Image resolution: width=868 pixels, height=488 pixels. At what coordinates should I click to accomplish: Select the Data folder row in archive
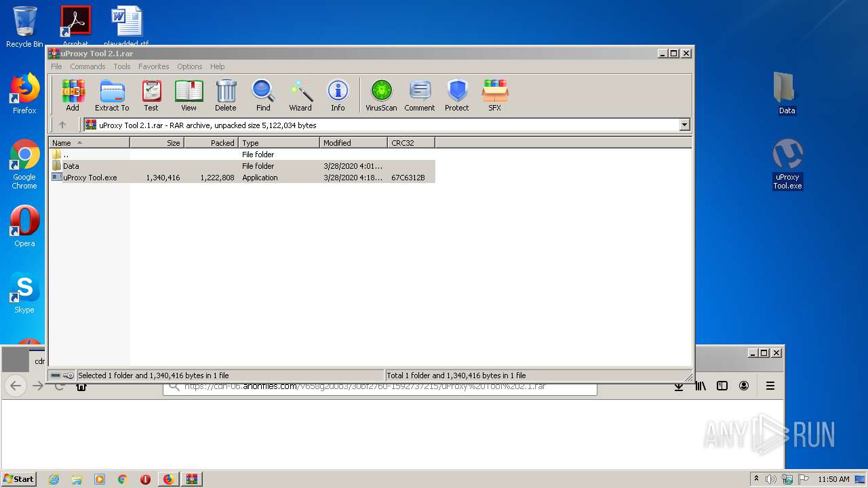pyautogui.click(x=242, y=166)
